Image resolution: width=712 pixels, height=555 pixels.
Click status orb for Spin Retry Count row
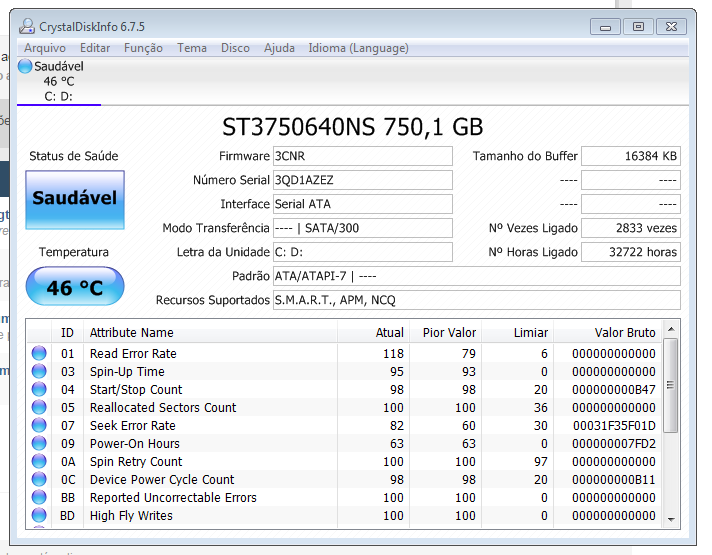pyautogui.click(x=39, y=461)
